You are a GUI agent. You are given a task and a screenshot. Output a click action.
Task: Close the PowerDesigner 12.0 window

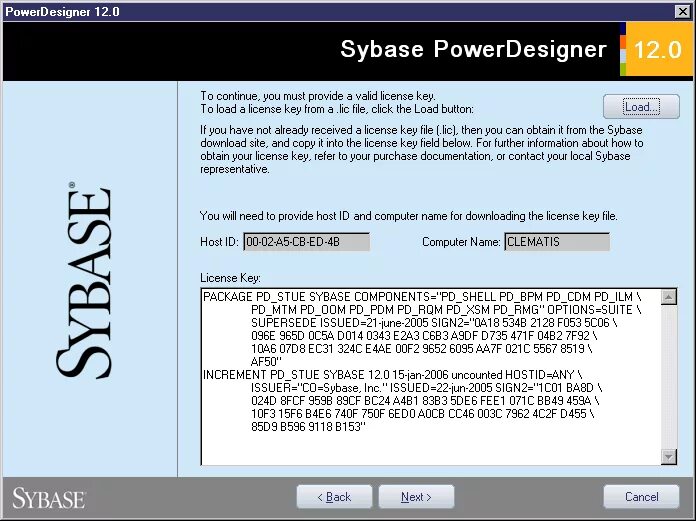pyautogui.click(x=682, y=12)
